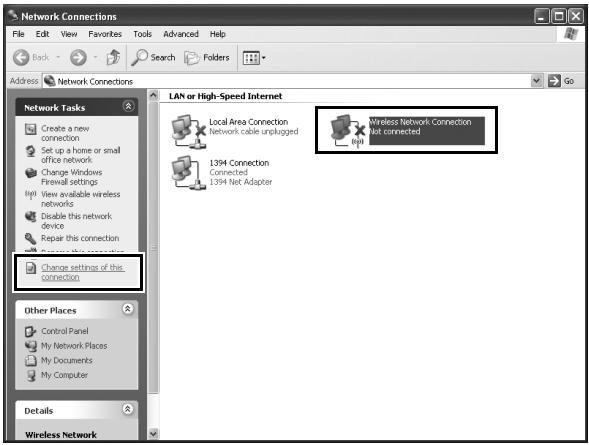Expand the address bar dropdown
Screen dimensions: 589x445
pos(537,81)
